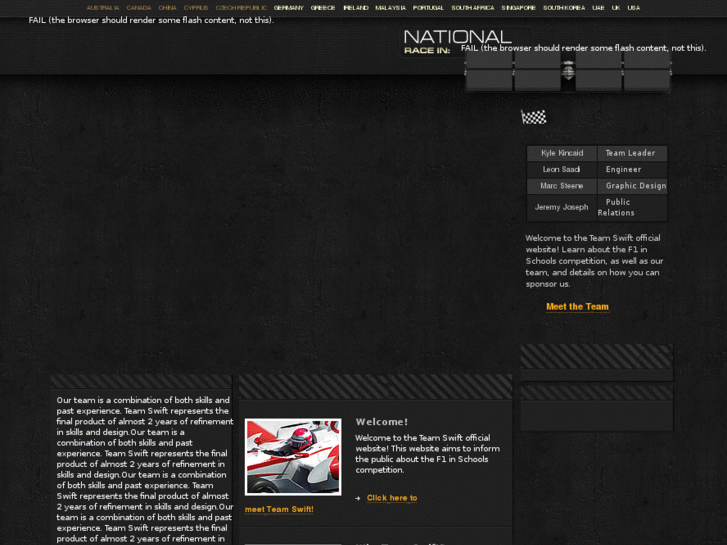Select the Marc Steene table cell
This screenshot has height=545, width=727.
click(x=562, y=186)
